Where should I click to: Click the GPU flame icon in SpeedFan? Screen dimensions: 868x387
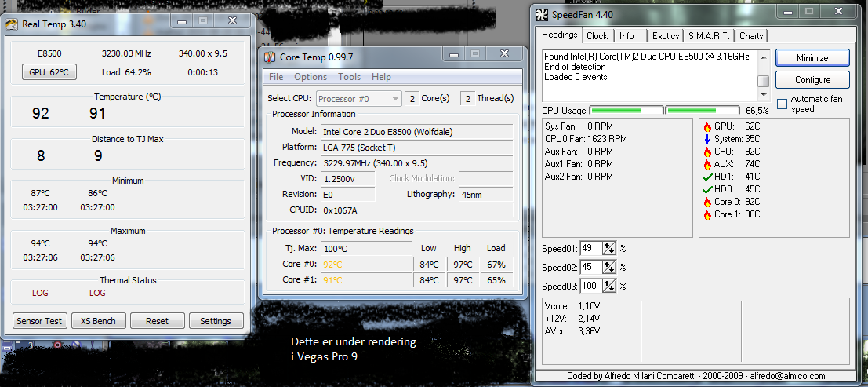tap(707, 126)
